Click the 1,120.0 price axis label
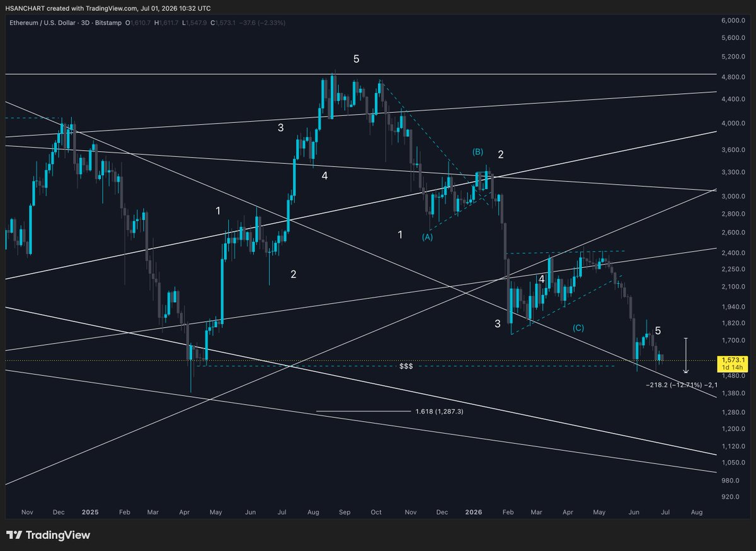This screenshot has height=551, width=756. pos(735,446)
